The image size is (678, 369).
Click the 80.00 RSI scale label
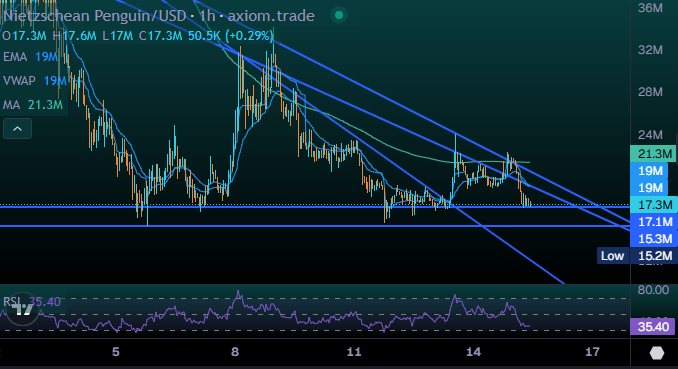point(653,289)
